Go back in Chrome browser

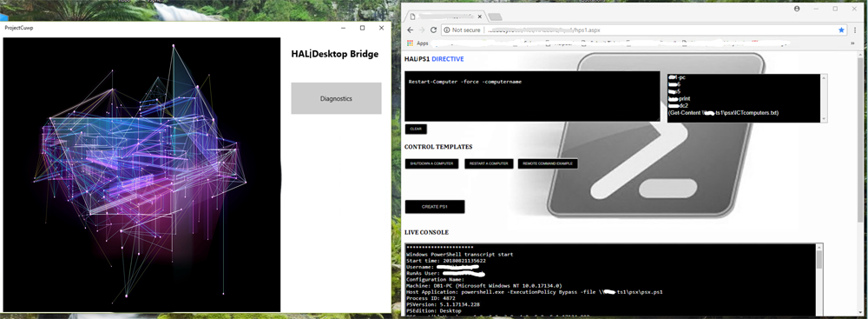(x=411, y=30)
